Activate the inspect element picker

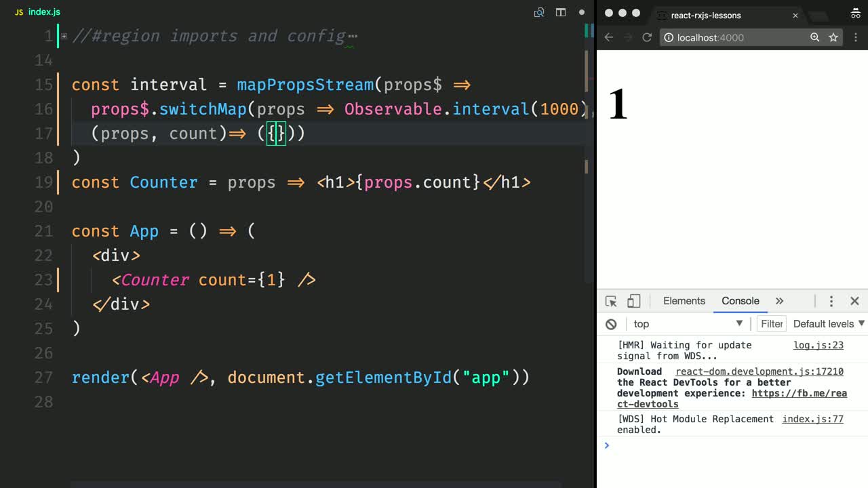tap(611, 301)
